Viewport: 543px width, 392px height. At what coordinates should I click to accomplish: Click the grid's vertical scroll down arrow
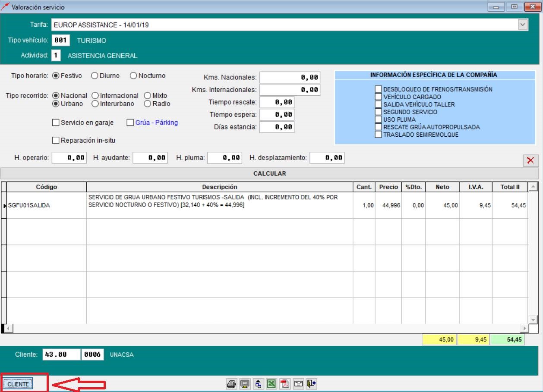(x=534, y=320)
